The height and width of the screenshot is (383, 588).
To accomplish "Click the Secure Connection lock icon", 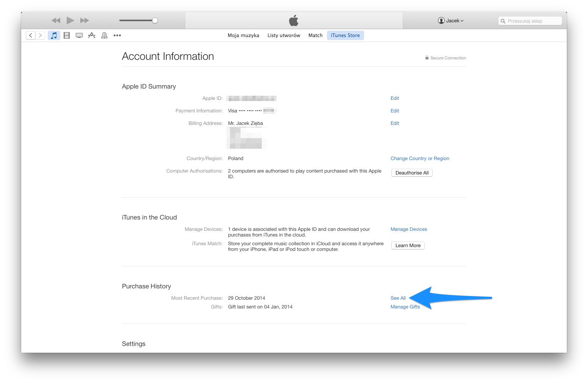I will [427, 58].
